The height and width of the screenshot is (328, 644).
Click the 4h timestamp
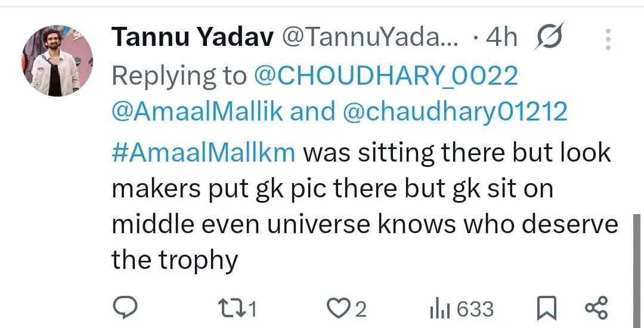click(501, 38)
